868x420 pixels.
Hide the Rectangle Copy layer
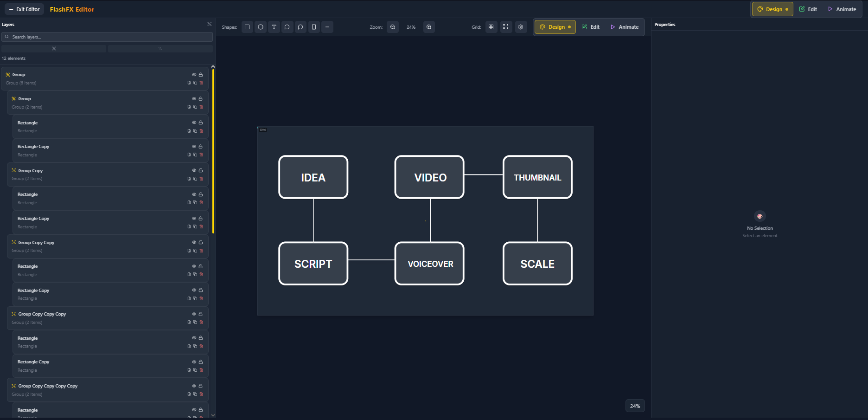click(x=194, y=146)
